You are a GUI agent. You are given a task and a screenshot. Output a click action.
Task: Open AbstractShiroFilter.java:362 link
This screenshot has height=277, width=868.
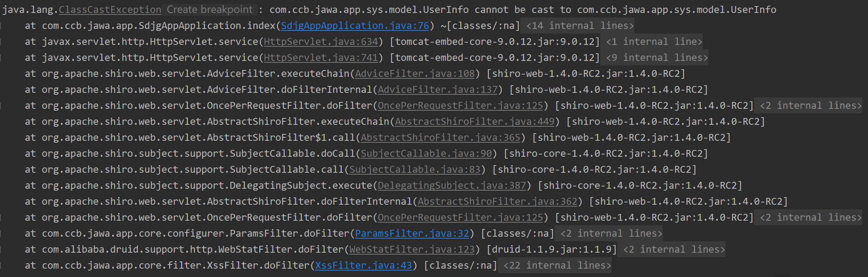(498, 201)
